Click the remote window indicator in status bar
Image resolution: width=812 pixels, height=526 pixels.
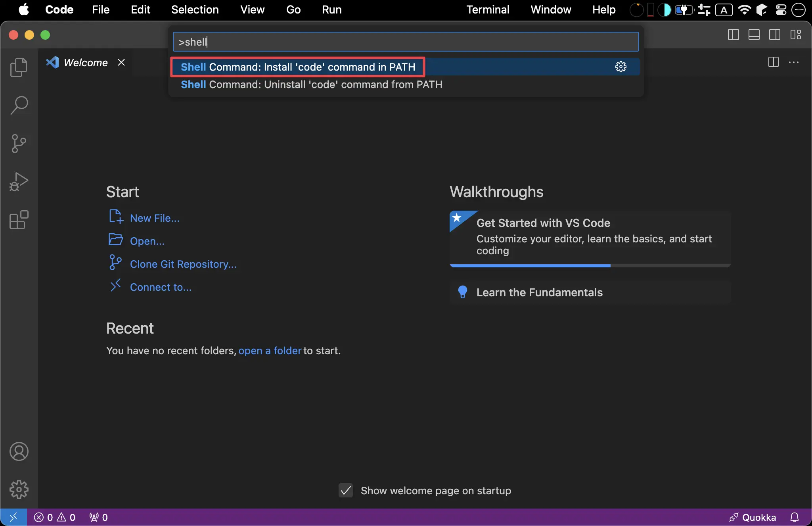(x=13, y=517)
